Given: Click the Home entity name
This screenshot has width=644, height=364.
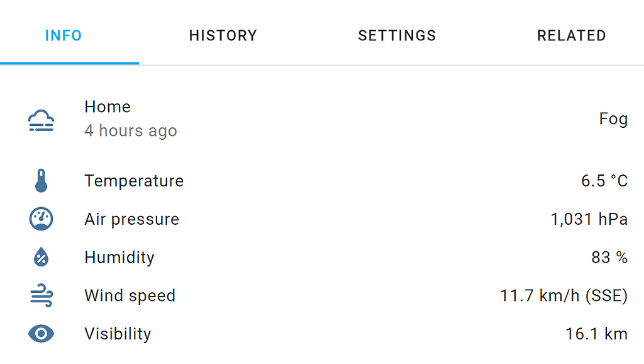Looking at the screenshot, I should [108, 107].
